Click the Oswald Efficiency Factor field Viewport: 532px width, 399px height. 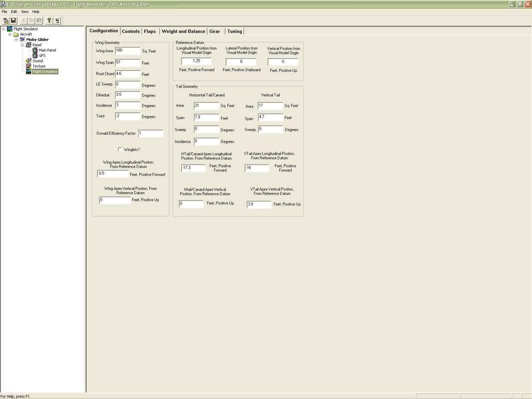tap(151, 134)
